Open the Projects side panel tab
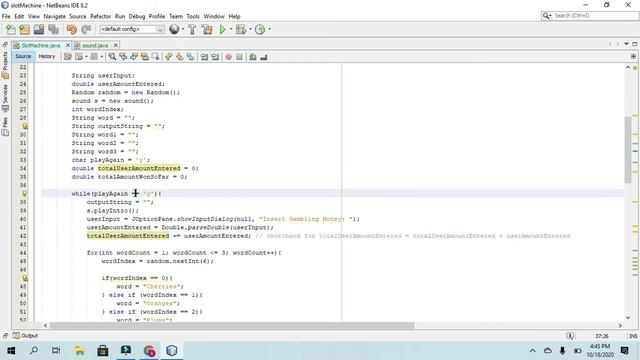The height and width of the screenshot is (360, 640). [x=5, y=65]
